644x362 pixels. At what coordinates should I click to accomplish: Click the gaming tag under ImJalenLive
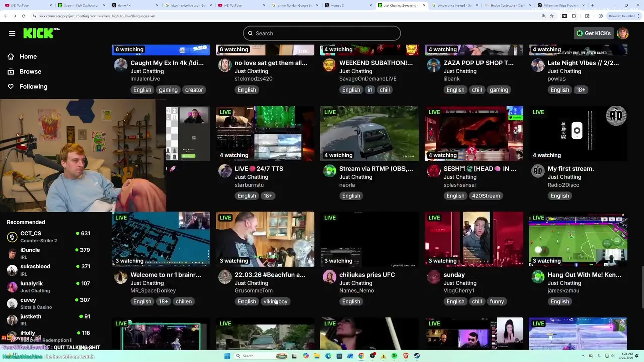168,90
